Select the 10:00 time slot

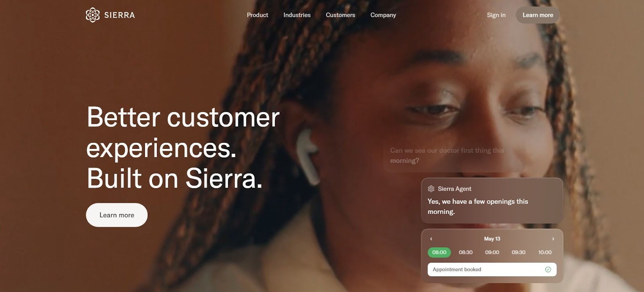coord(545,252)
